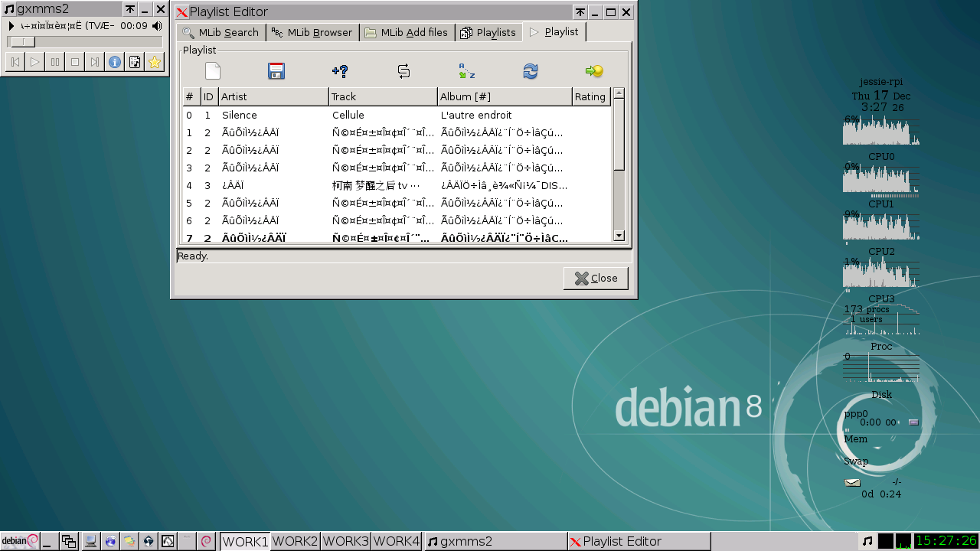Click the previous track button in gxmms2

point(15,62)
